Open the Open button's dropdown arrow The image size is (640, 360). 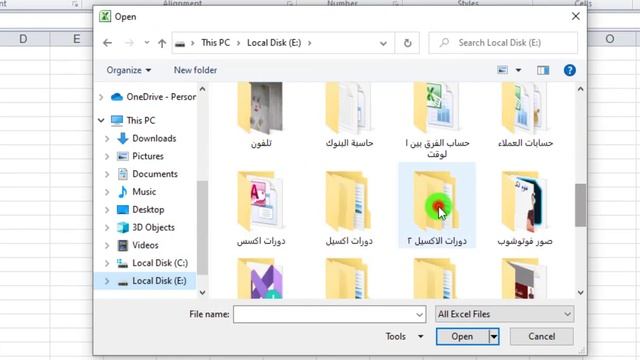pos(494,337)
